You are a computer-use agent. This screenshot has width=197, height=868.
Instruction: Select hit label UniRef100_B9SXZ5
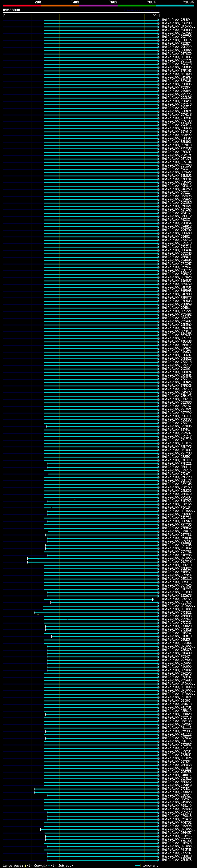pos(177,64)
